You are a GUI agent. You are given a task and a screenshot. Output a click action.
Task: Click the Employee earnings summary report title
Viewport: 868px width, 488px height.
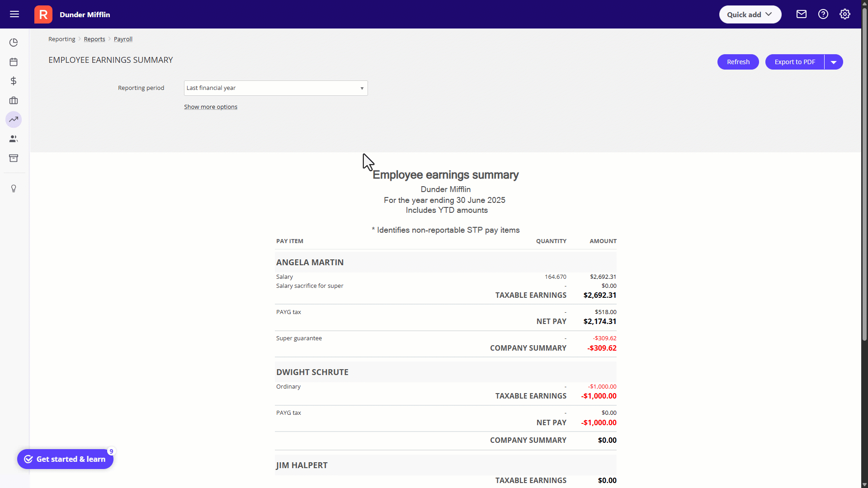[x=446, y=175]
